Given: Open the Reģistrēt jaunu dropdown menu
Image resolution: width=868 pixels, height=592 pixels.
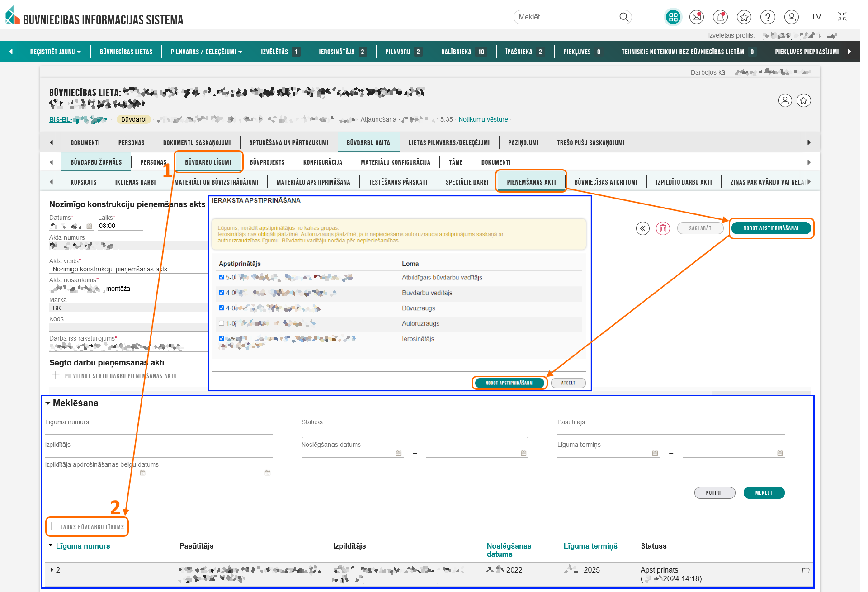Looking at the screenshot, I should tap(55, 52).
